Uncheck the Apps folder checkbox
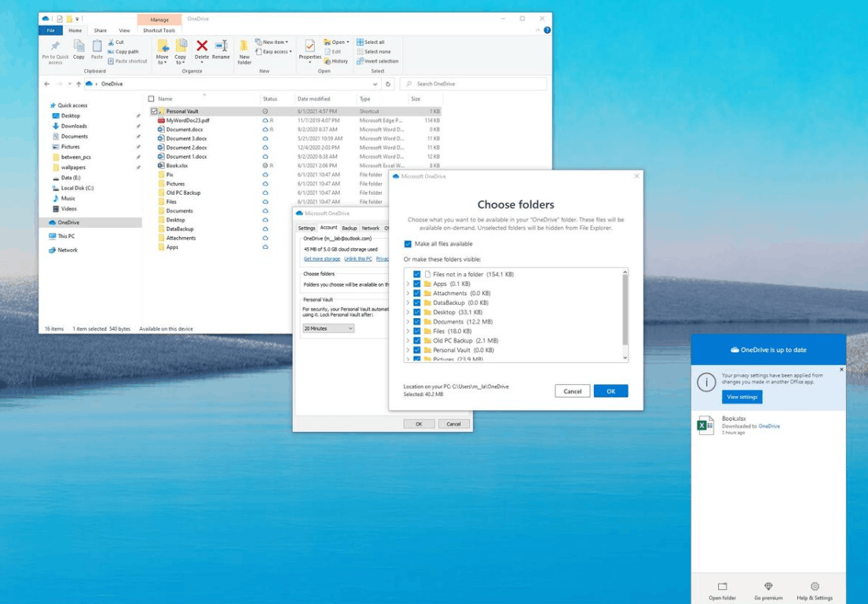The width and height of the screenshot is (868, 604). click(x=417, y=284)
